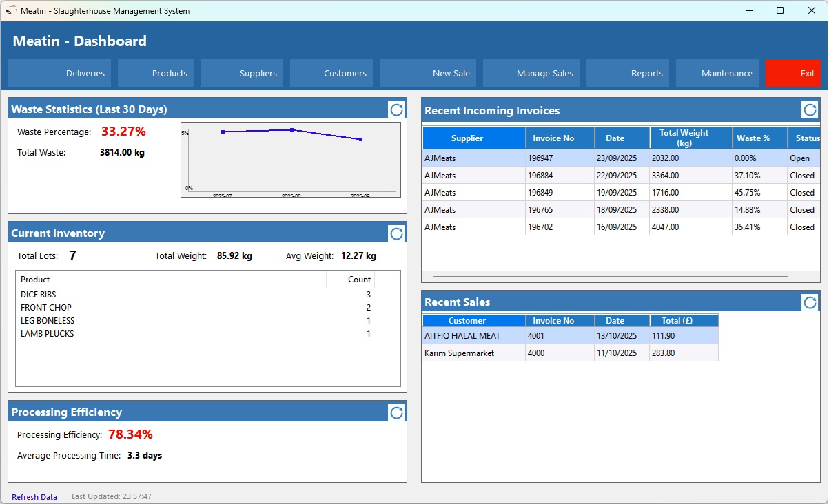Refresh the Recent Sales panel

(x=810, y=302)
